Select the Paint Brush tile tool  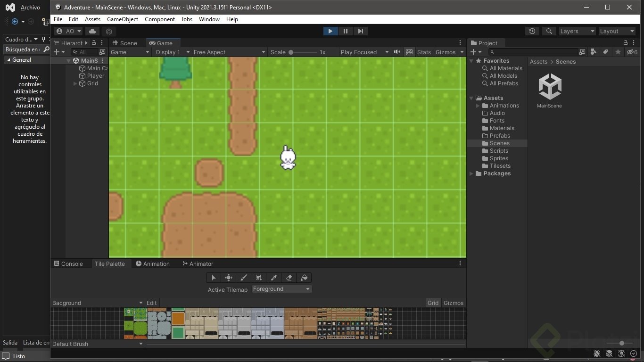[x=244, y=278]
